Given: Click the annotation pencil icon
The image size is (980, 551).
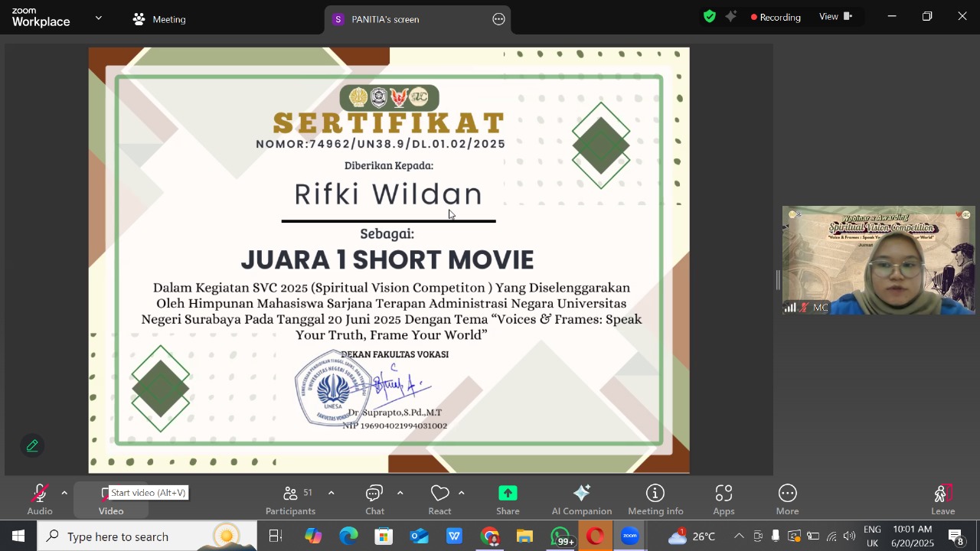Looking at the screenshot, I should [32, 445].
